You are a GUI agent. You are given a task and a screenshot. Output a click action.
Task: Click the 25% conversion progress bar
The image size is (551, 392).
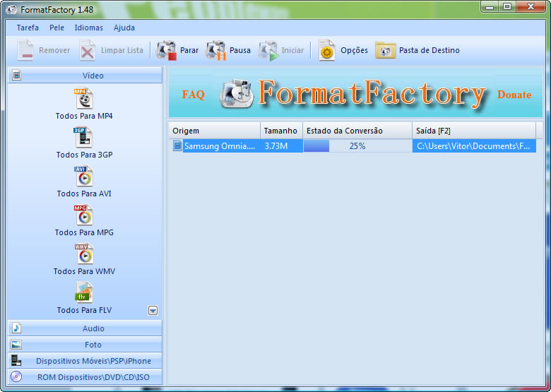click(x=357, y=145)
